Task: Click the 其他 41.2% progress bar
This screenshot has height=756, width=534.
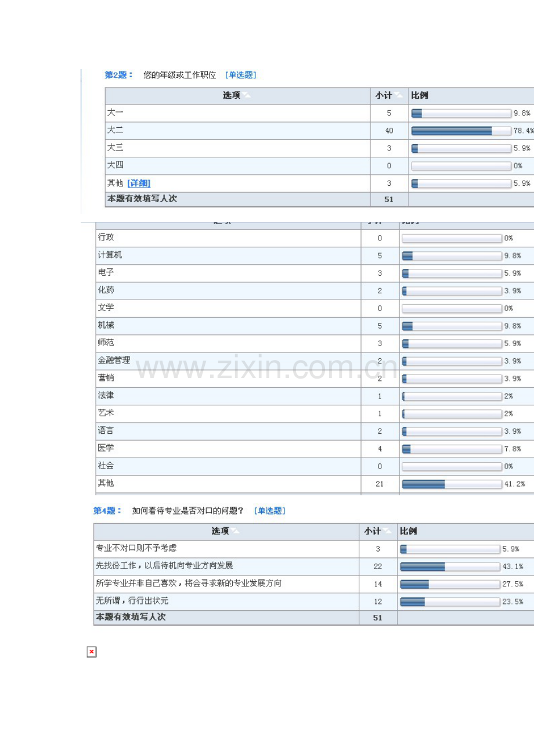Action: (x=451, y=484)
